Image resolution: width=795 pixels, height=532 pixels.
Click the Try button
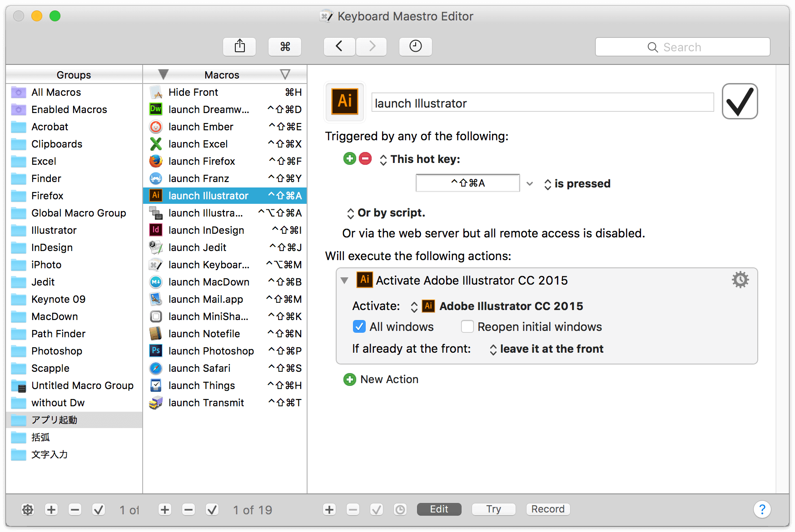(x=493, y=509)
